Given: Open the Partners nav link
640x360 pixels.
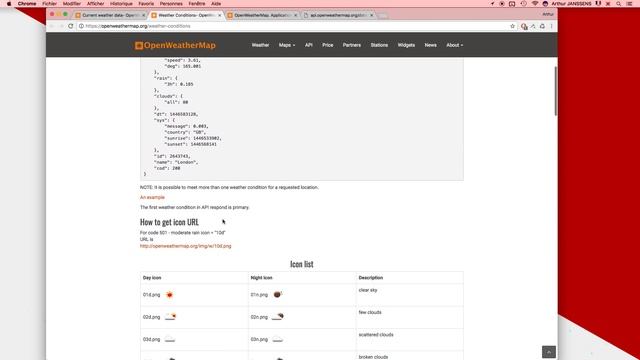Looking at the screenshot, I should [352, 45].
